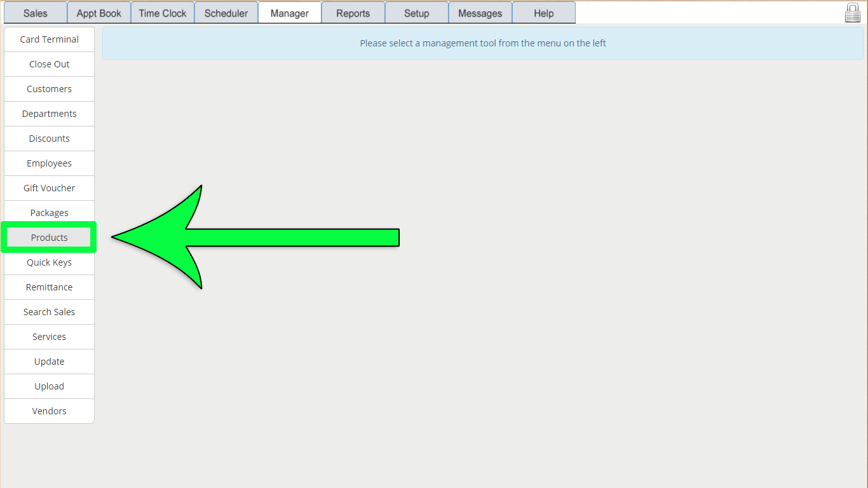868x488 pixels.
Task: Open the Reports tab
Action: tap(353, 13)
